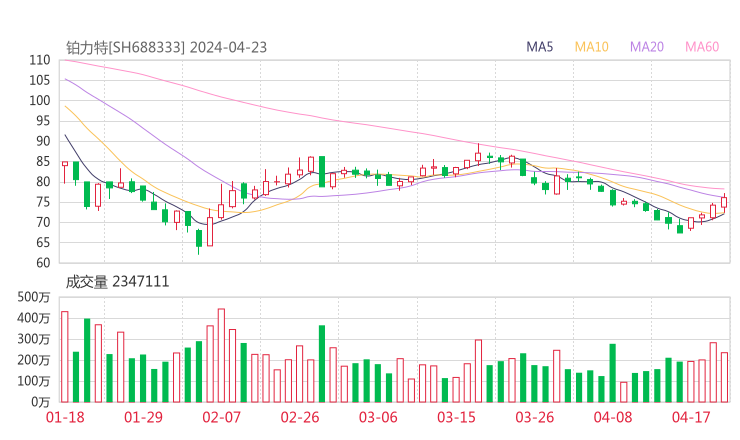This screenshot has width=740, height=440.
Task: Click the 03-15 date axis label
Action: point(456,417)
